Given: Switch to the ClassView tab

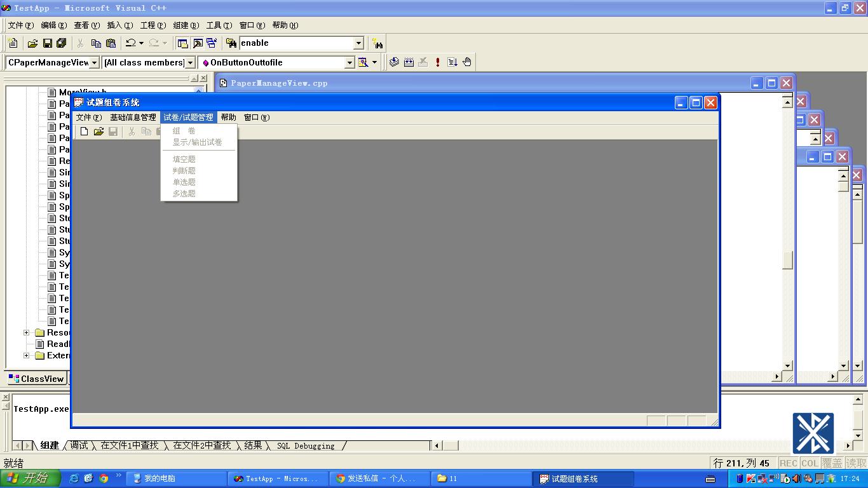Looking at the screenshot, I should [36, 379].
